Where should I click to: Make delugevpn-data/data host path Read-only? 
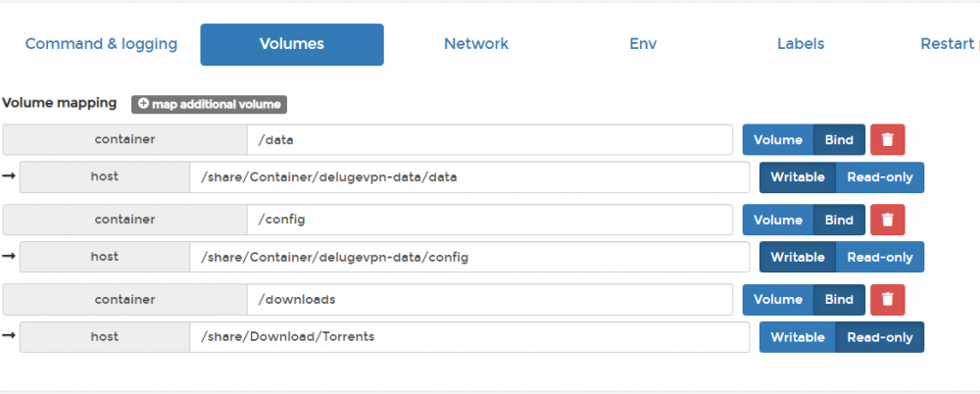coord(880,177)
